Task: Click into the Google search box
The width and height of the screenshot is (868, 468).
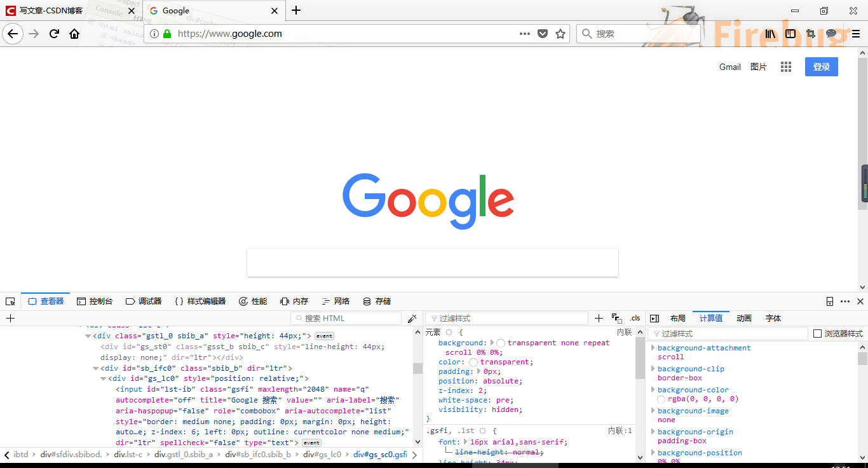Action: pyautogui.click(x=433, y=263)
